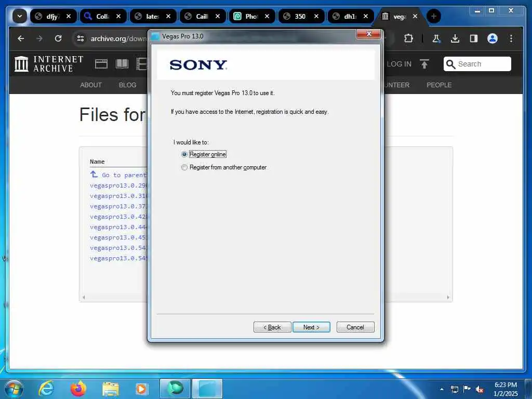
Task: Open the vegaspro13.0.37 file link
Action: point(118,206)
